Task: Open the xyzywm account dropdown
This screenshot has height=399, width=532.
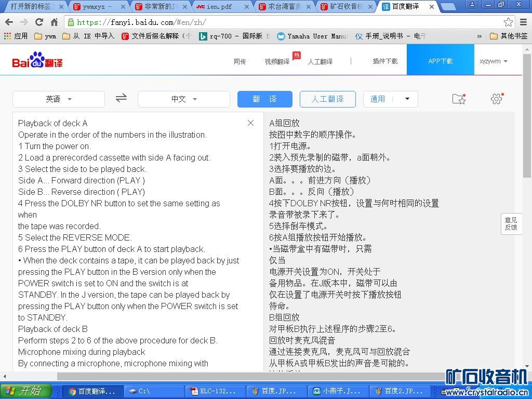Action: [494, 61]
